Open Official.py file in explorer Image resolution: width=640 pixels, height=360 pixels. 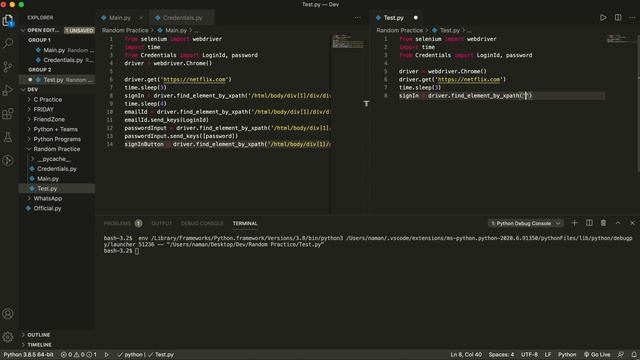(x=57, y=208)
